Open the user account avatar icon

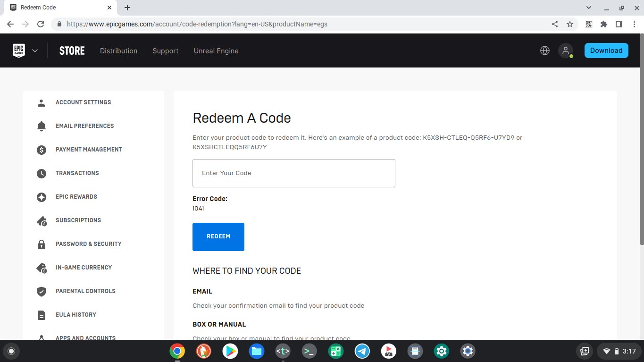click(x=565, y=51)
